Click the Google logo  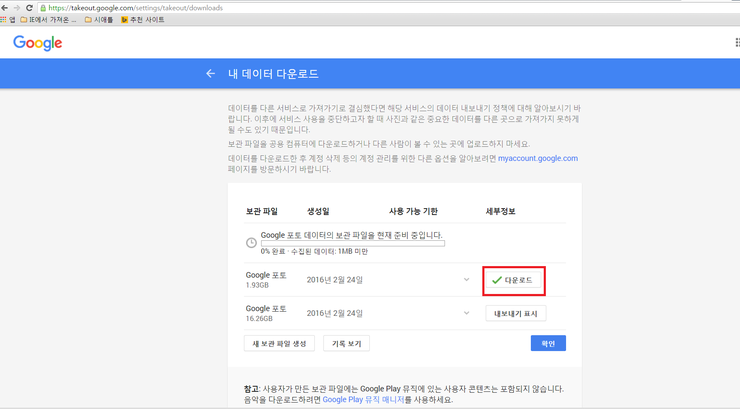[x=38, y=43]
